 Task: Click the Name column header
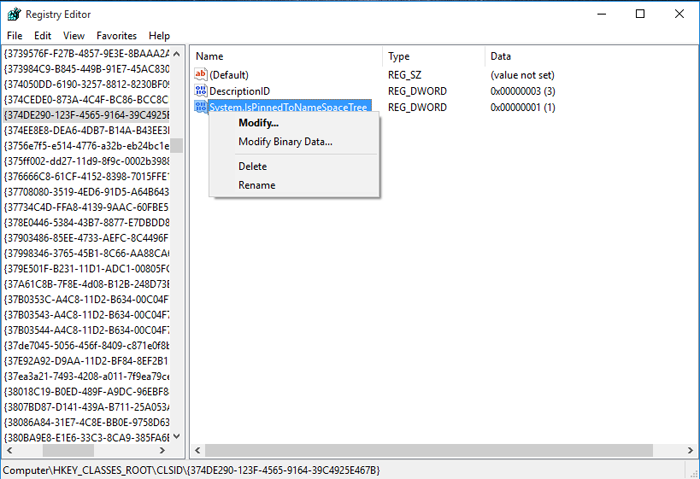[x=287, y=56]
